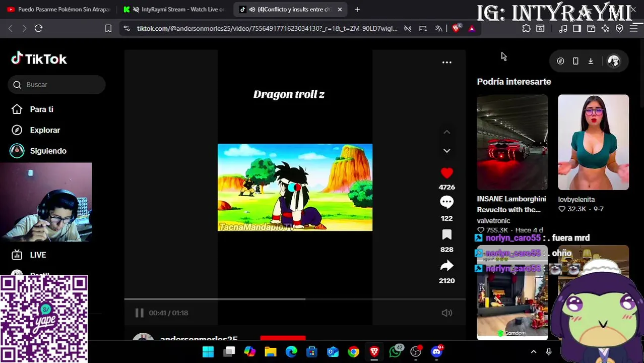Open the comments bubble showing 122
644x363 pixels.
point(446,202)
